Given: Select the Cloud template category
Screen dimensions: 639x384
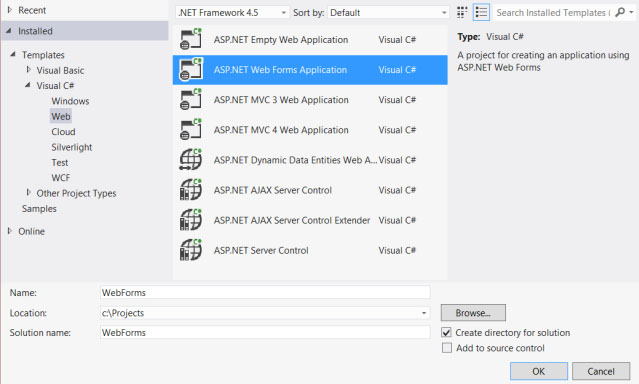Looking at the screenshot, I should coord(63,132).
